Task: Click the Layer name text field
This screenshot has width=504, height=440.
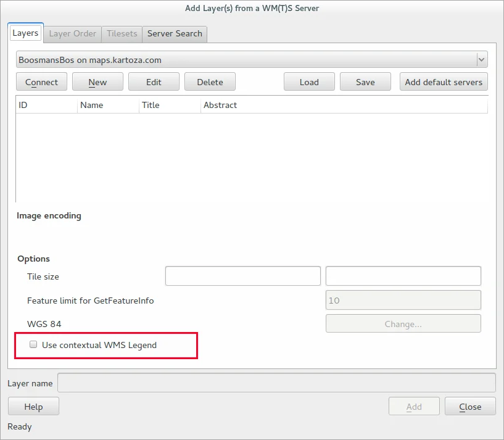Action: coord(276,383)
